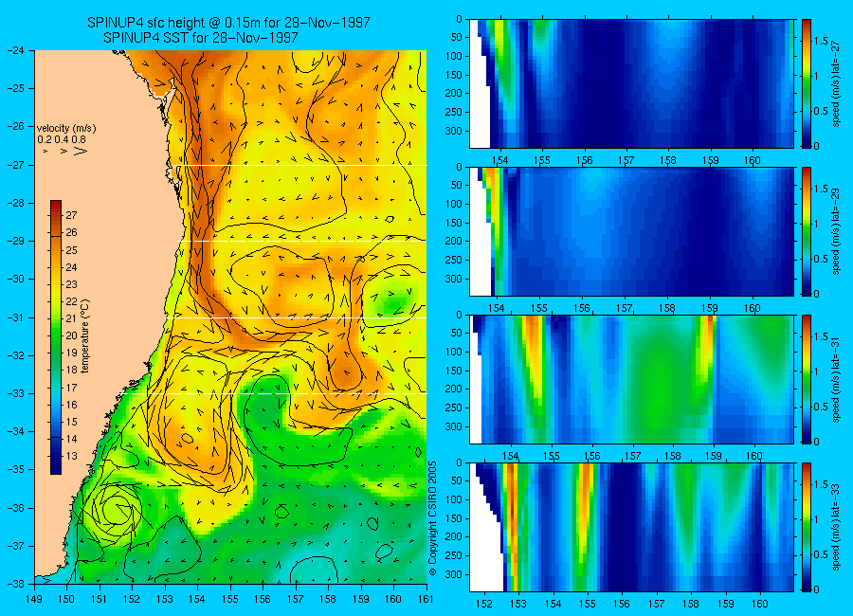
Task: Click the "300" depth tick on the lat=-33 section
Action: pyautogui.click(x=453, y=574)
